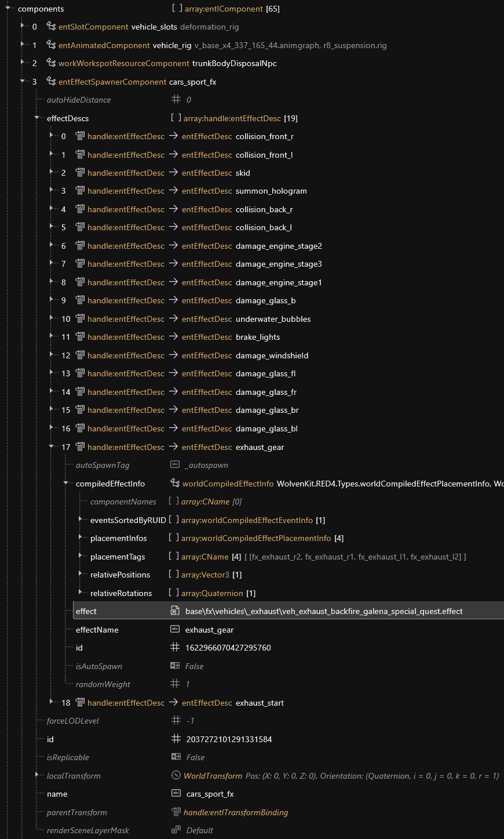Open the entEffectDesc underwater_bubbles link
This screenshot has width=504, height=839.
click(207, 319)
